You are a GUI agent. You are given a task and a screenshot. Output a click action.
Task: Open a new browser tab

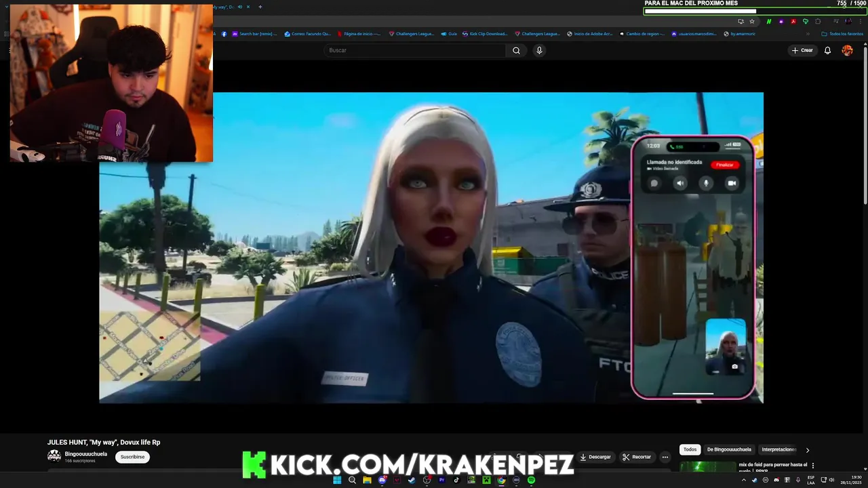[x=260, y=7]
